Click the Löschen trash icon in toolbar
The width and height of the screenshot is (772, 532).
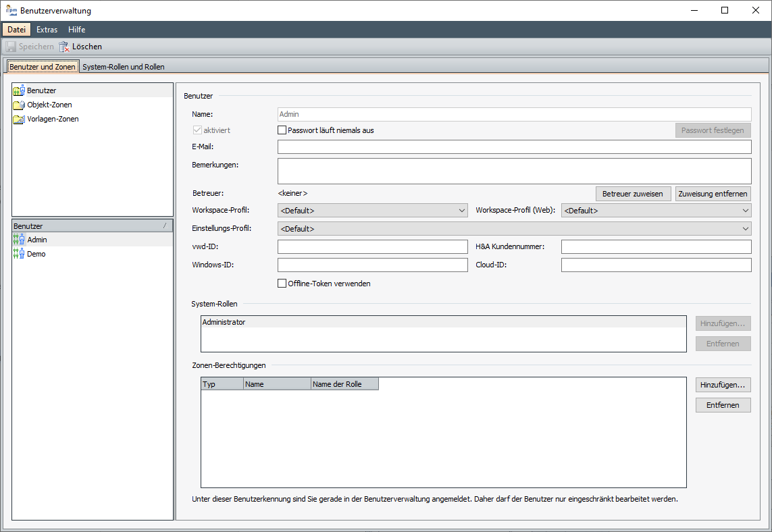[64, 47]
